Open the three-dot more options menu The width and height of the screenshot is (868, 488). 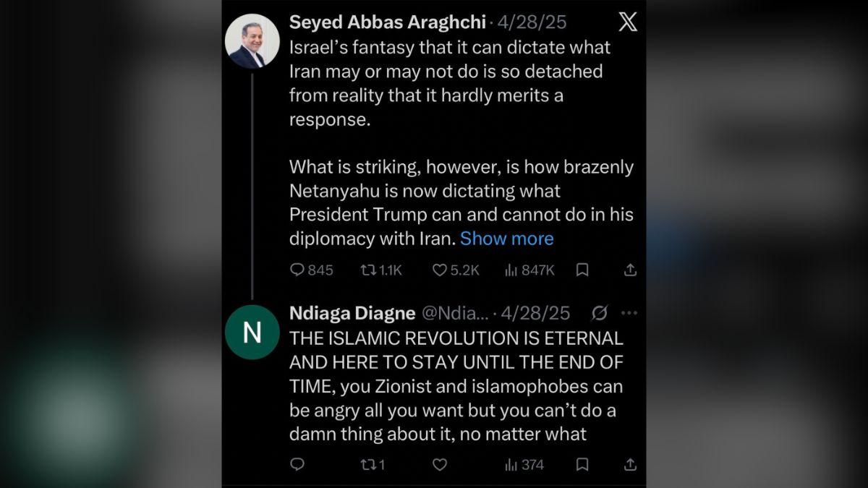628,312
